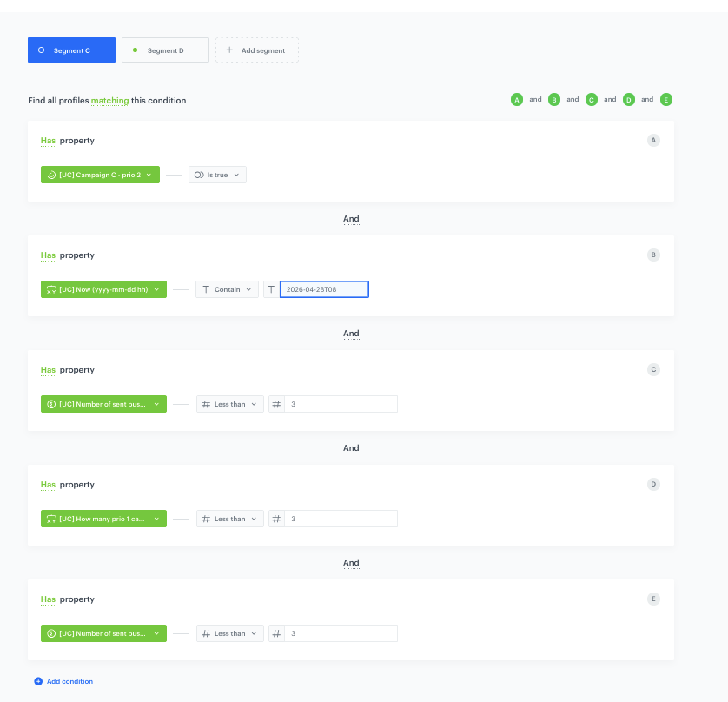Click the plus icon of Add condition
This screenshot has width=728, height=702.
coord(38,681)
